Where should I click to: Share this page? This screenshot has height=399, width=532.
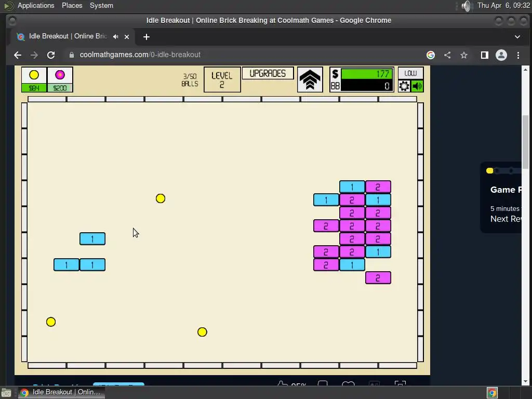447,55
